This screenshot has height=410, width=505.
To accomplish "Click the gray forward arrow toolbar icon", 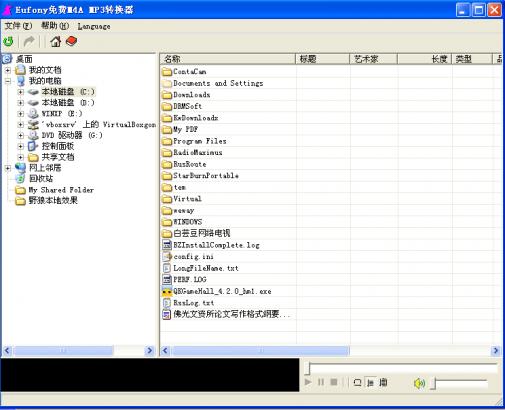I will pos(29,42).
